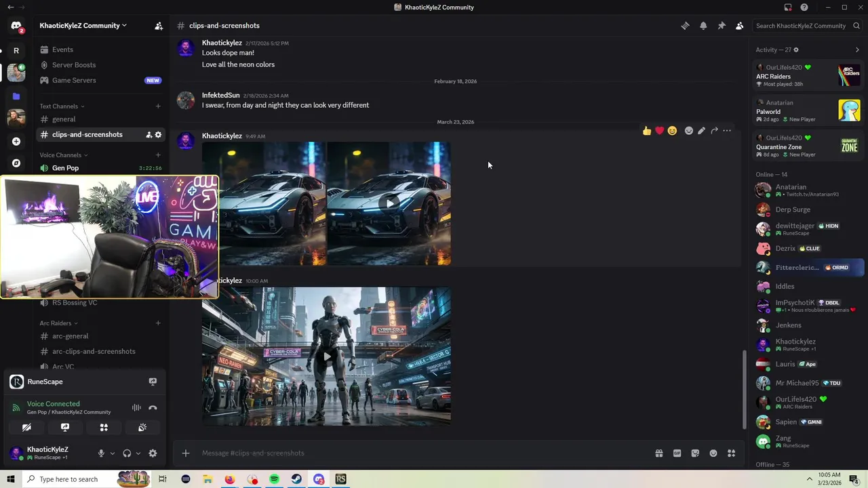The height and width of the screenshot is (488, 868).
Task: Open More options on message
Action: point(727,131)
